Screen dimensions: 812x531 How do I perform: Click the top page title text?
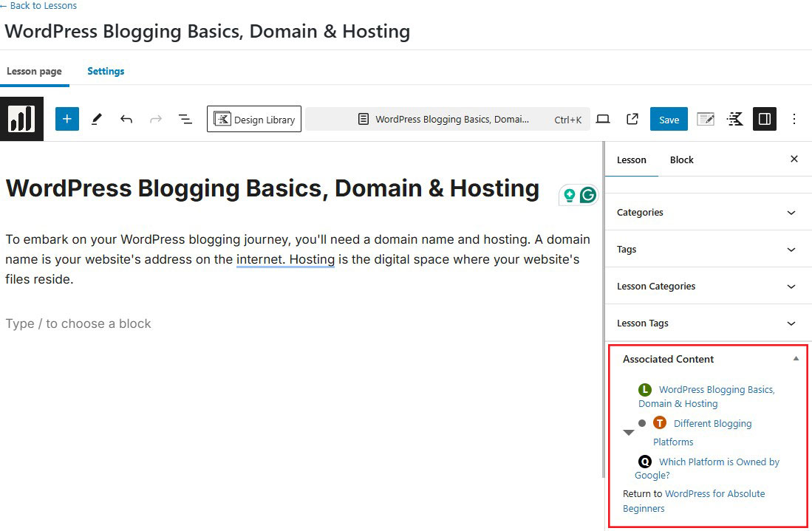coord(207,32)
